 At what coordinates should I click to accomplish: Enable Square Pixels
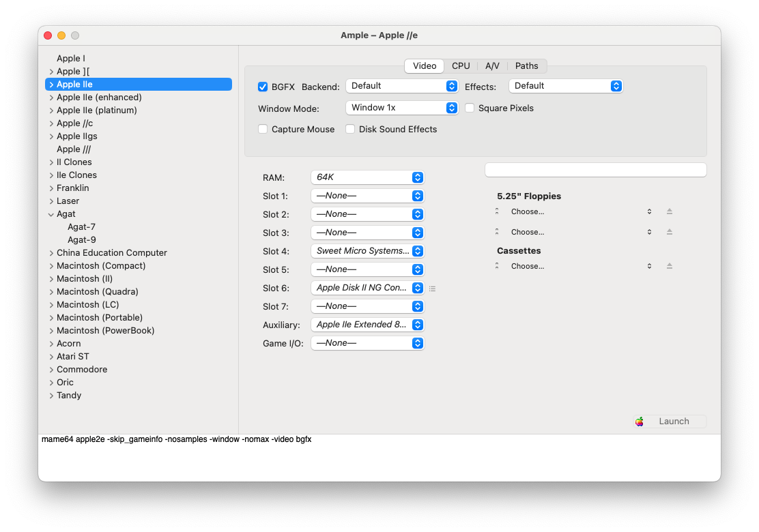point(470,108)
